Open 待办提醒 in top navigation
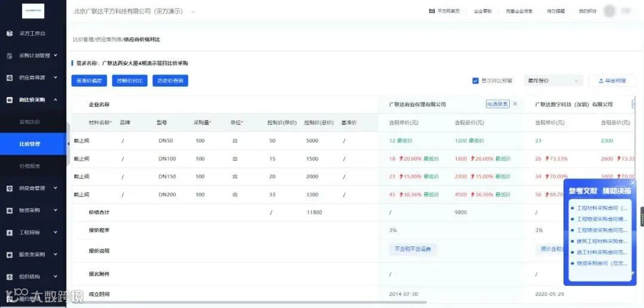Viewport: 644px width, 308px height. click(556, 11)
